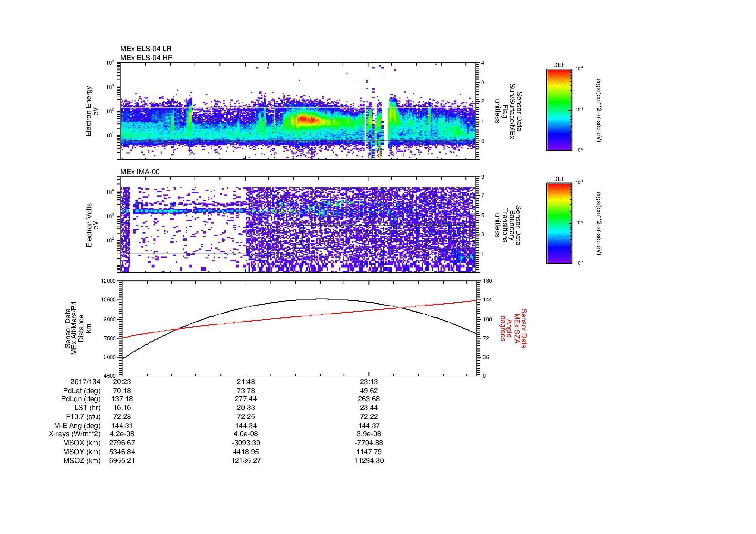The height and width of the screenshot is (534, 756).
Task: Click the 'Boundary Transitions unitless' axis label
Action: [x=508, y=225]
